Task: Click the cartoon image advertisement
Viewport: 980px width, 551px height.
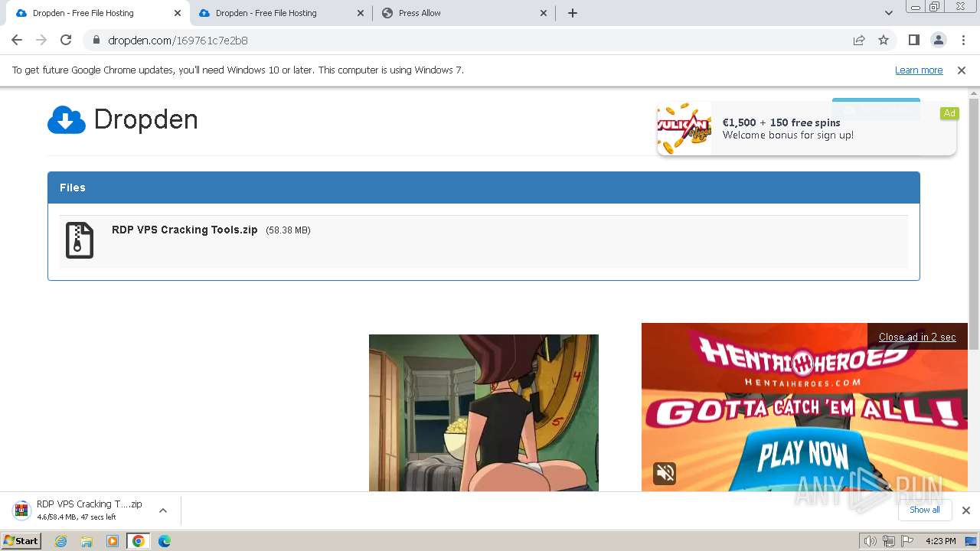Action: click(x=484, y=412)
